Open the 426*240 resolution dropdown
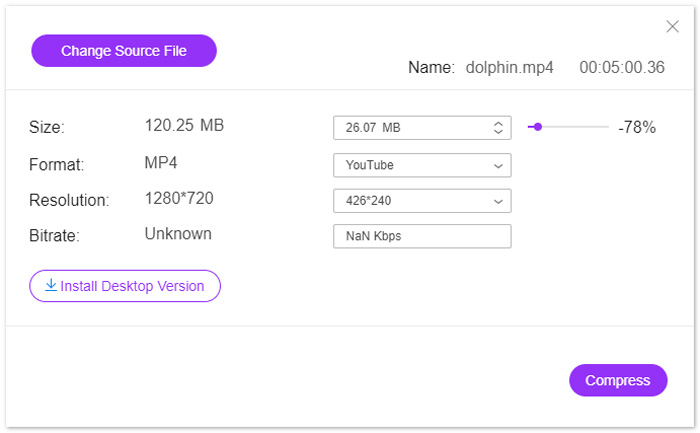Image resolution: width=700 pixels, height=433 pixels. (422, 201)
